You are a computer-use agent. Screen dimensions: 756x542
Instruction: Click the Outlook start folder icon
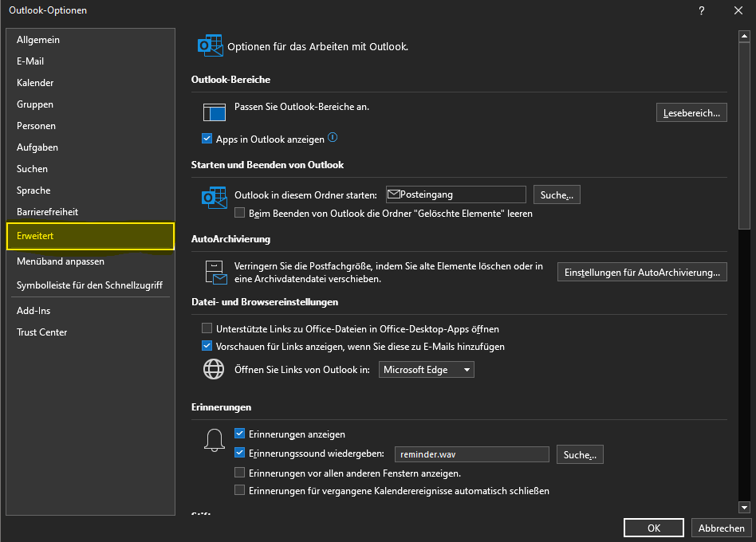point(215,198)
